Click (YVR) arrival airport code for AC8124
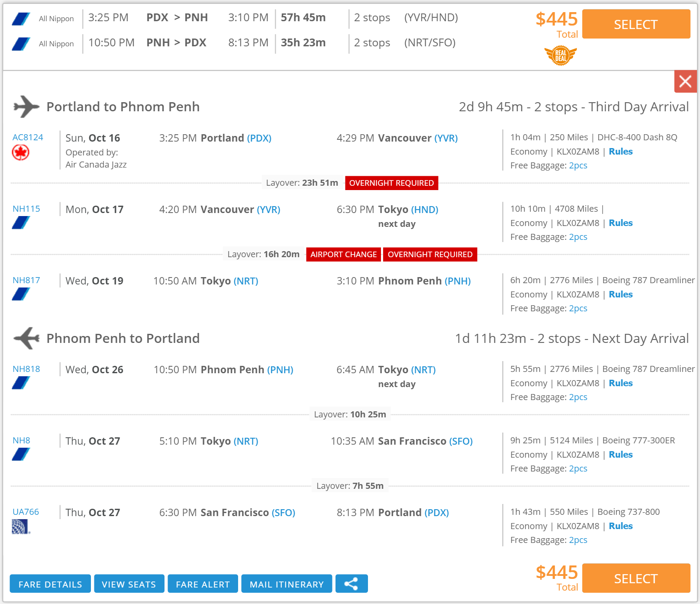This screenshot has height=604, width=700. pyautogui.click(x=446, y=138)
